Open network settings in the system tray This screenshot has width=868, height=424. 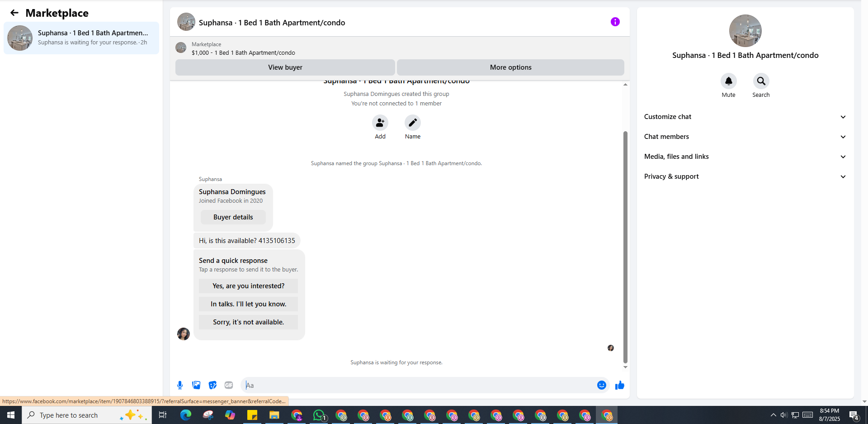pyautogui.click(x=795, y=415)
